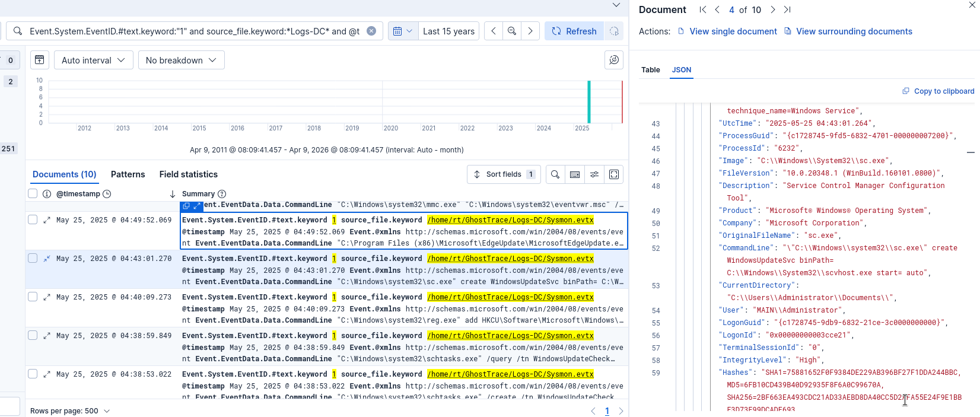Click the Refresh button

pyautogui.click(x=574, y=31)
